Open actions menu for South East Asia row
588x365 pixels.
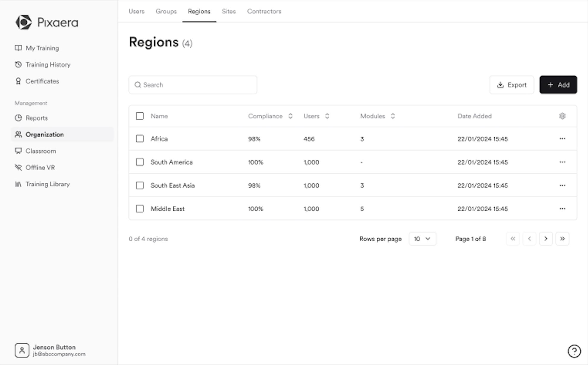tap(562, 185)
